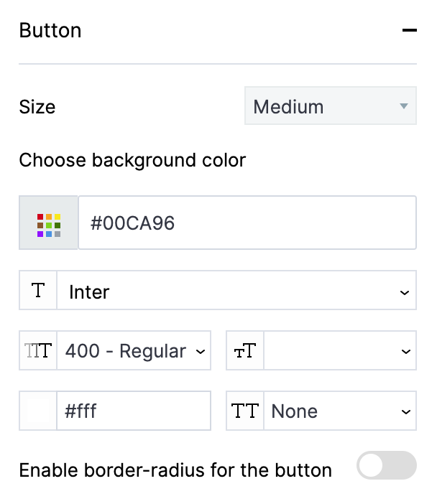Viewport: 437px width, 504px height.
Task: Click the Size dropdown arrow triangle
Action: coord(403,107)
